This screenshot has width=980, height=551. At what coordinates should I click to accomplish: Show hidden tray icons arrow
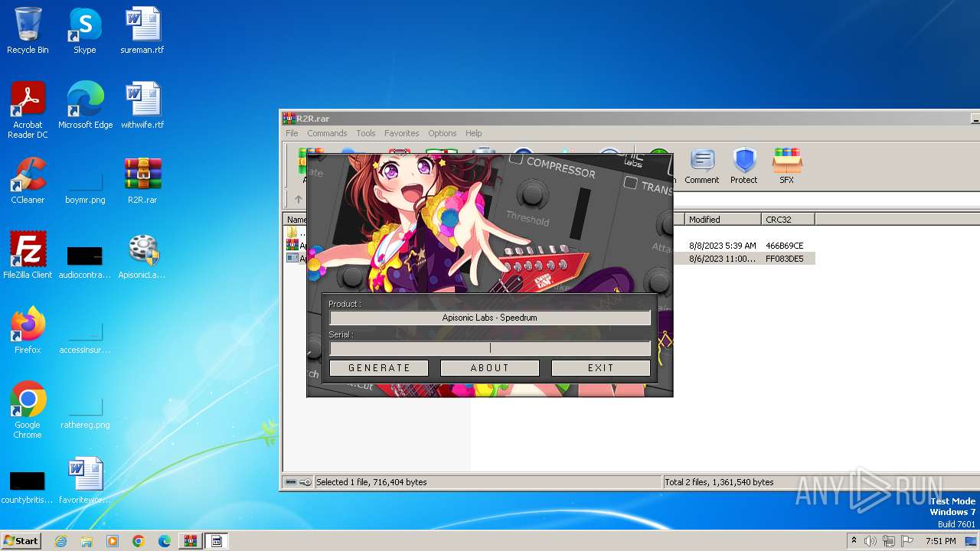pyautogui.click(x=854, y=541)
